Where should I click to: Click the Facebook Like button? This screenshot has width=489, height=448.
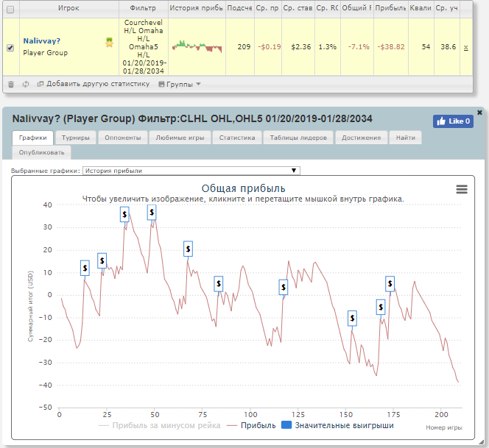tap(452, 121)
